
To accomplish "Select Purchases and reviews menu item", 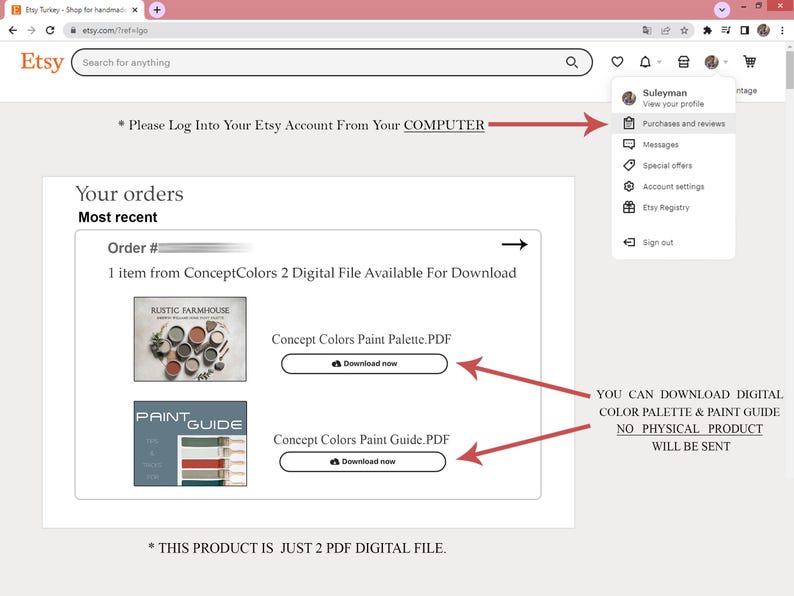I will (x=673, y=124).
